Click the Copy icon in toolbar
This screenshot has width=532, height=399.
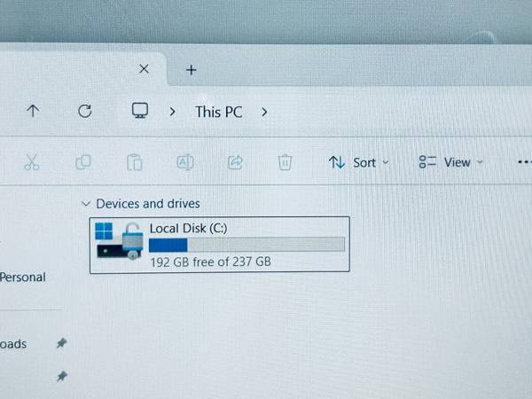(x=83, y=162)
